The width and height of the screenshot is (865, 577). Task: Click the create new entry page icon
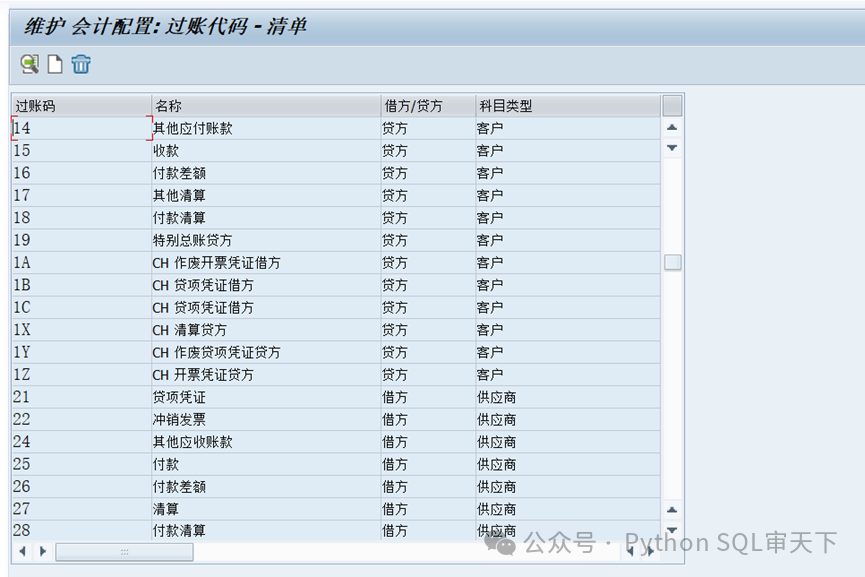point(56,64)
